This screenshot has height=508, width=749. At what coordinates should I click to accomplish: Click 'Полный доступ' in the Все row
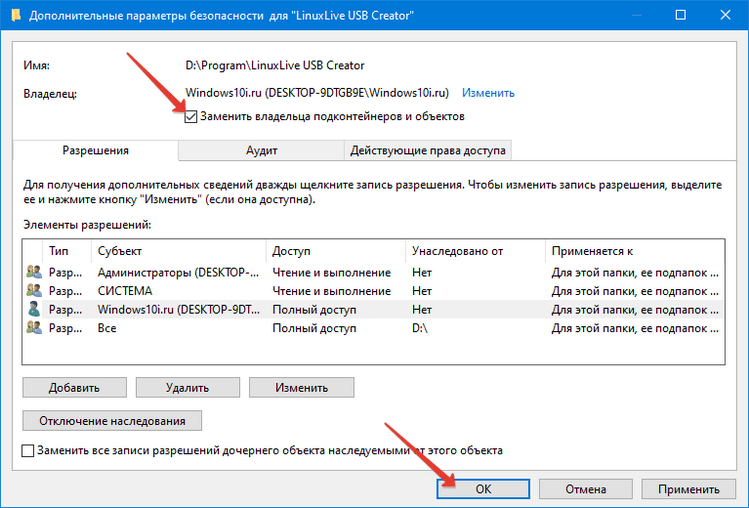(x=314, y=328)
